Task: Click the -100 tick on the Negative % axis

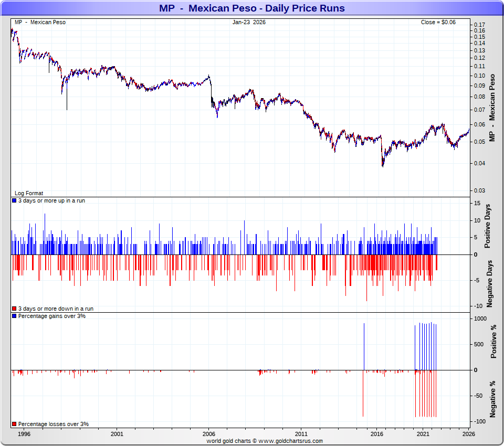Action: [480, 421]
